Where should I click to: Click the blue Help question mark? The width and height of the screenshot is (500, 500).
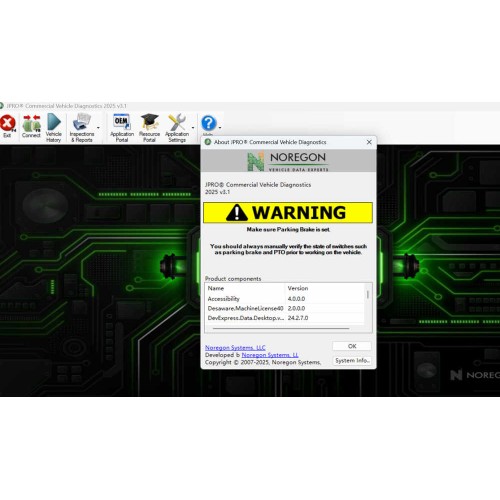pos(209,123)
